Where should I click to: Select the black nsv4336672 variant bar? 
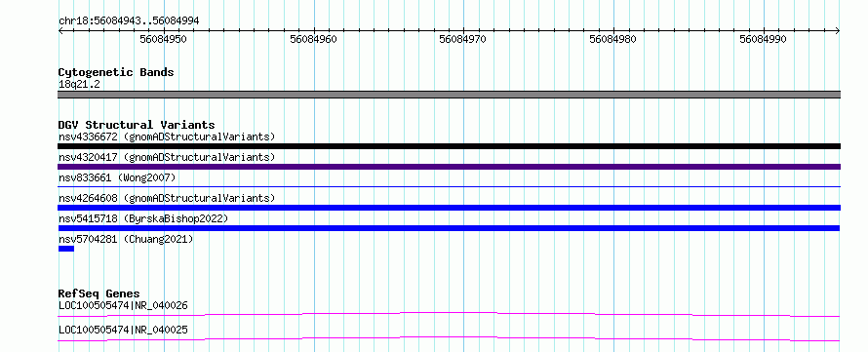click(449, 146)
